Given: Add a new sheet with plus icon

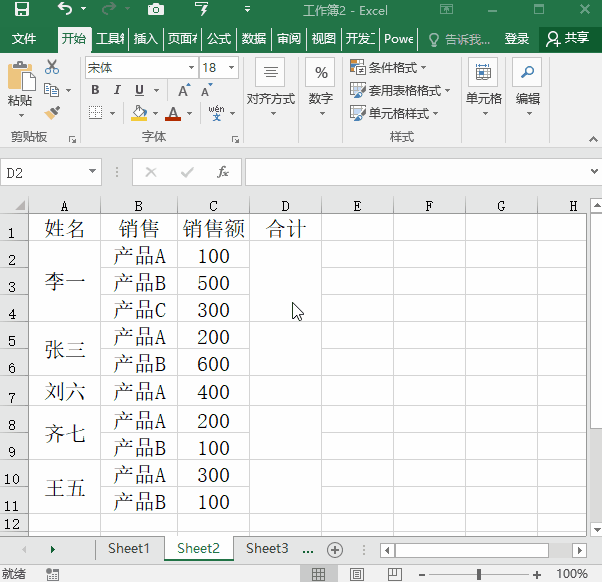Looking at the screenshot, I should (335, 549).
